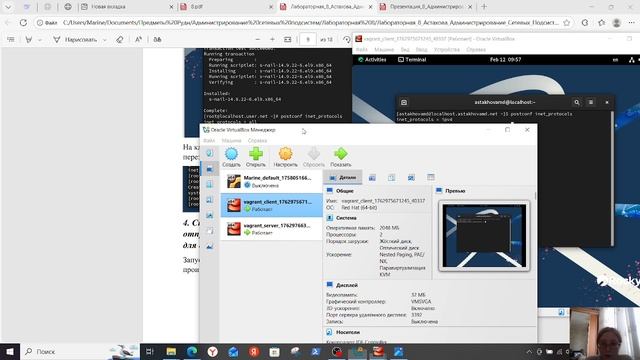640x360 pixels.
Task: Zoom out the PDF with the minus button
Action: [258, 39]
